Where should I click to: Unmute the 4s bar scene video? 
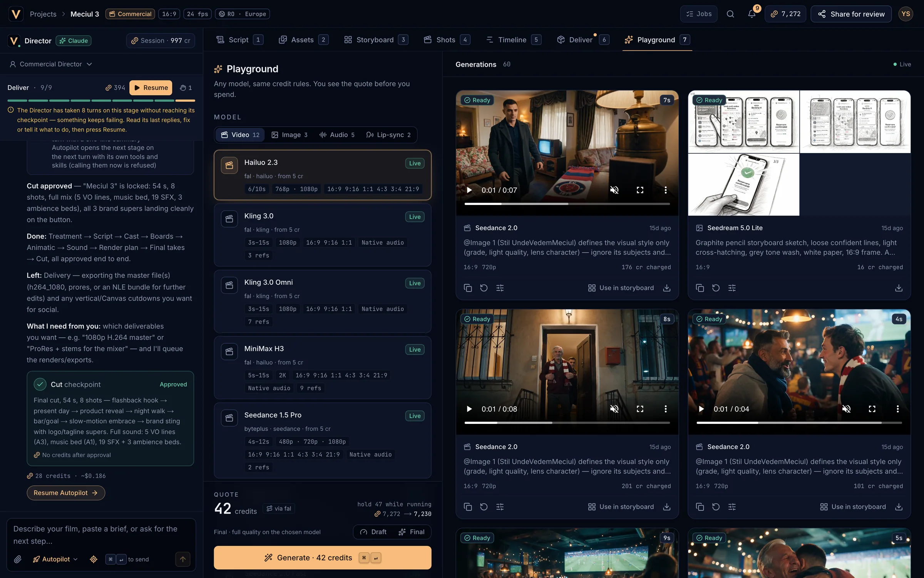[x=846, y=409]
